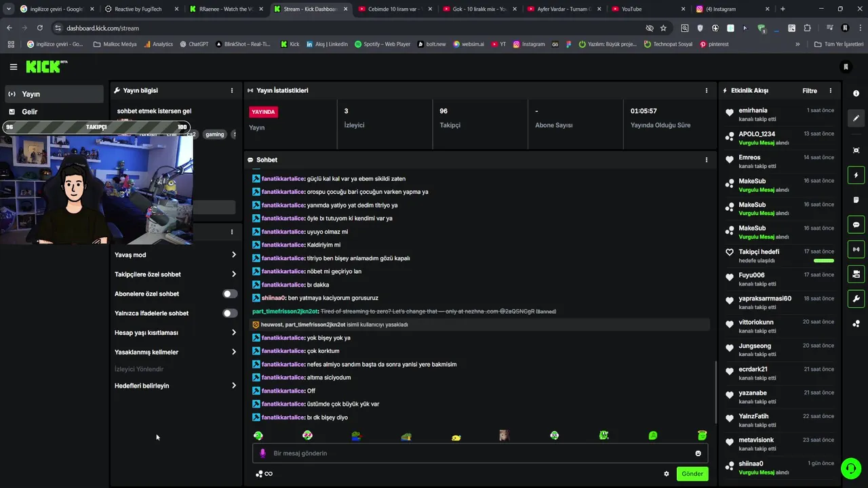868x488 pixels.
Task: Click the channel points dots icon in the right sidebar
Action: (x=856, y=323)
